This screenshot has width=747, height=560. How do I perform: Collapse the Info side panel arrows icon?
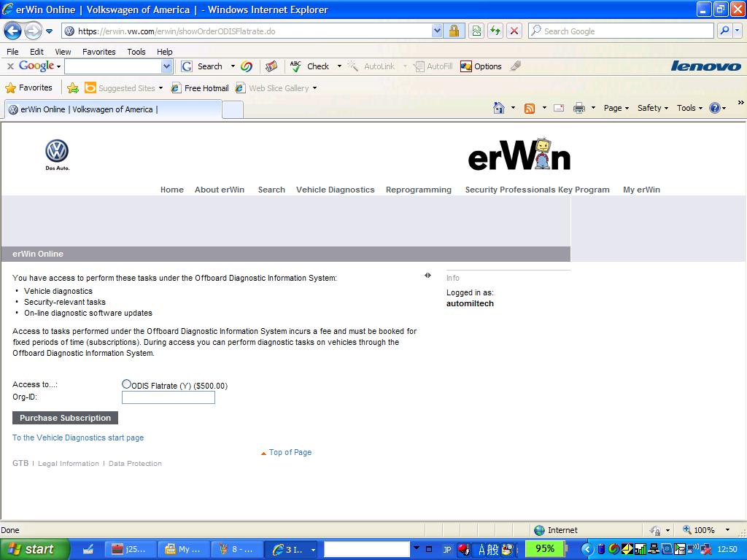coord(427,275)
